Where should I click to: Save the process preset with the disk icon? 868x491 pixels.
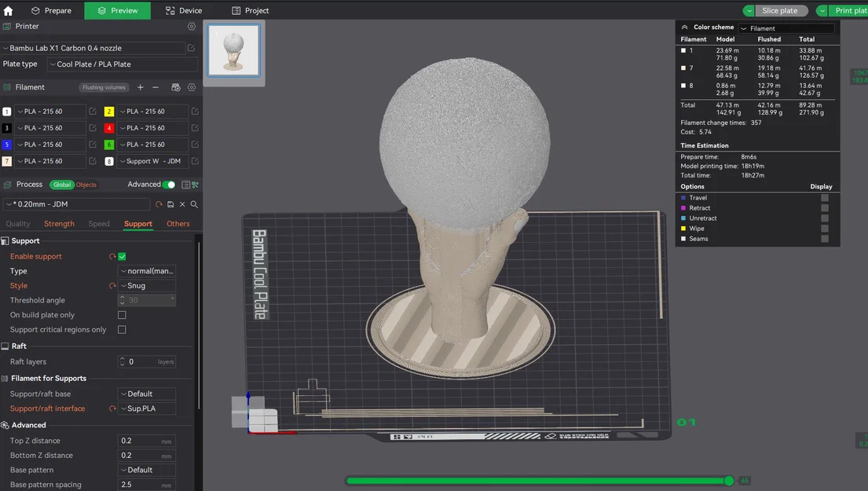[170, 204]
